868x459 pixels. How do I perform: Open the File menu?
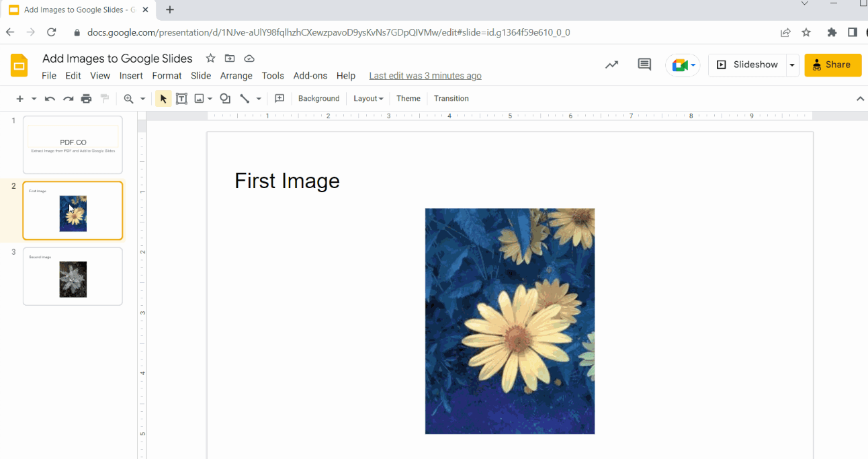tap(49, 76)
